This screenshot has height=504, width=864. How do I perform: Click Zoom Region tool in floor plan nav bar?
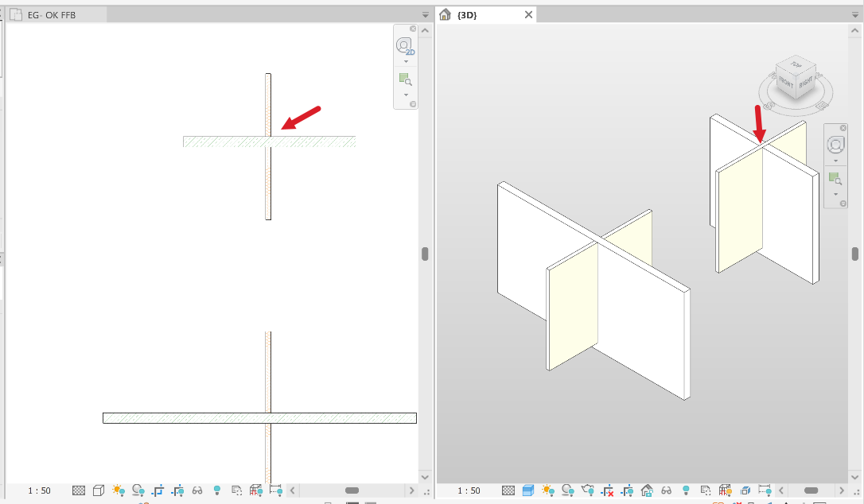pyautogui.click(x=406, y=79)
